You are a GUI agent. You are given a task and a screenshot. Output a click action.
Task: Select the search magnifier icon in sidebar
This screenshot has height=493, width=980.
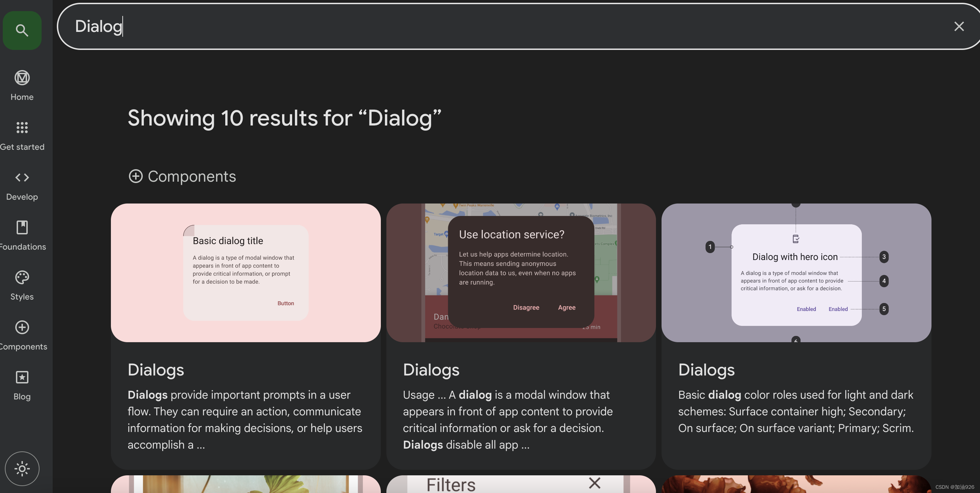[x=22, y=31]
